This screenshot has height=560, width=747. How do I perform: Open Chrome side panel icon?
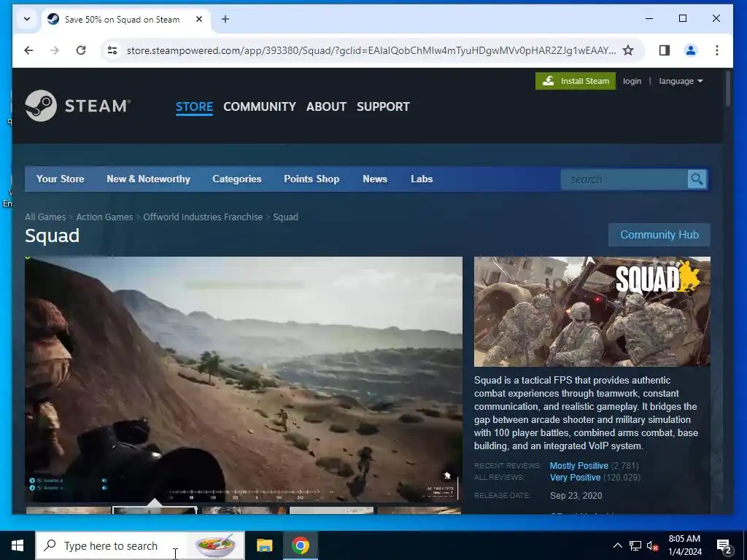664,50
